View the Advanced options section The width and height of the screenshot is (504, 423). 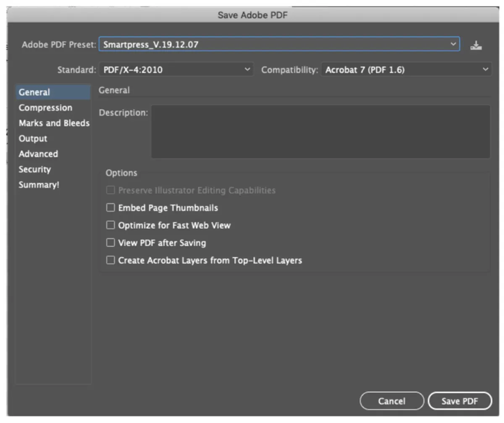click(x=38, y=154)
